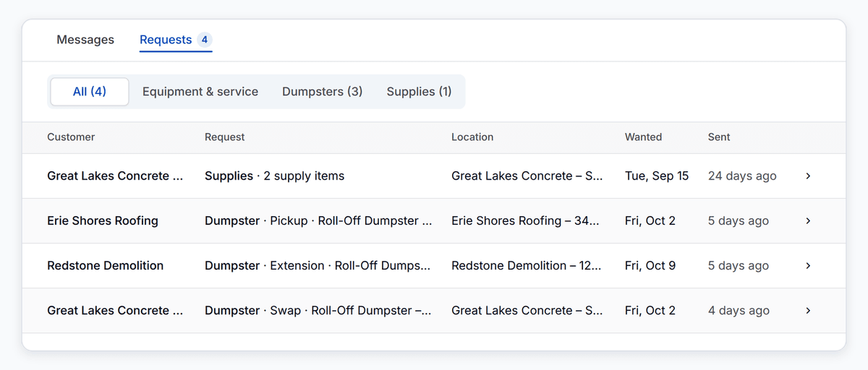Switch to the Messages tab
868x370 pixels.
(x=85, y=40)
